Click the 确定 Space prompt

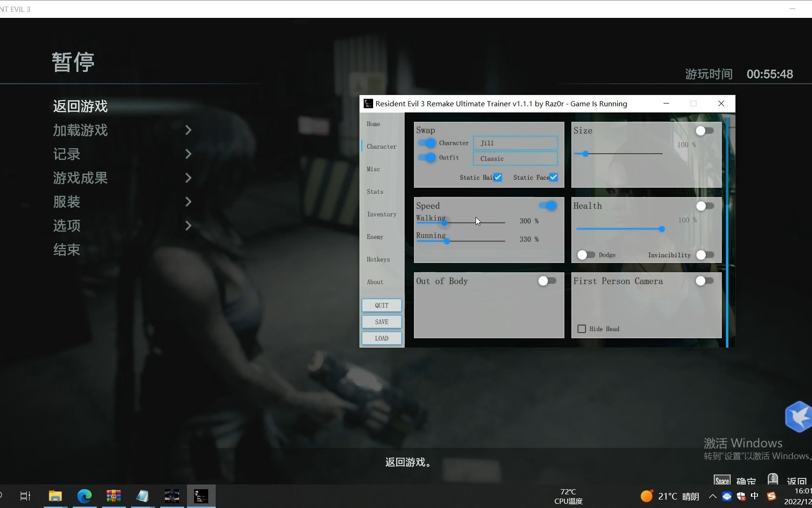(735, 481)
